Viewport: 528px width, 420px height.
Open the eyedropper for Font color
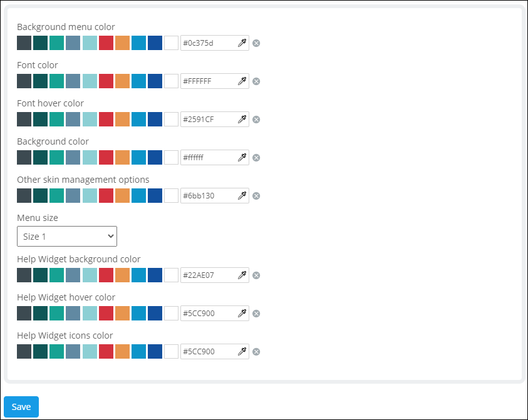pyautogui.click(x=242, y=81)
